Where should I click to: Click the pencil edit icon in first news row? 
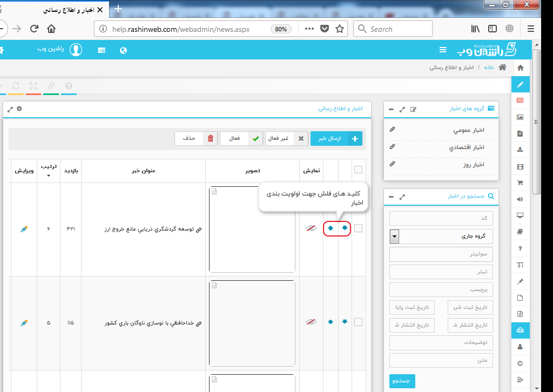point(24,229)
